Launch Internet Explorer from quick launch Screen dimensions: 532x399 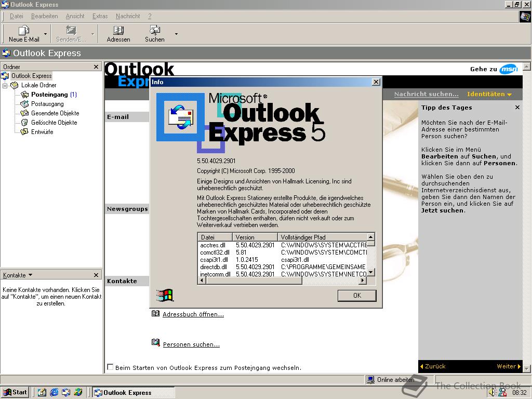[54, 393]
